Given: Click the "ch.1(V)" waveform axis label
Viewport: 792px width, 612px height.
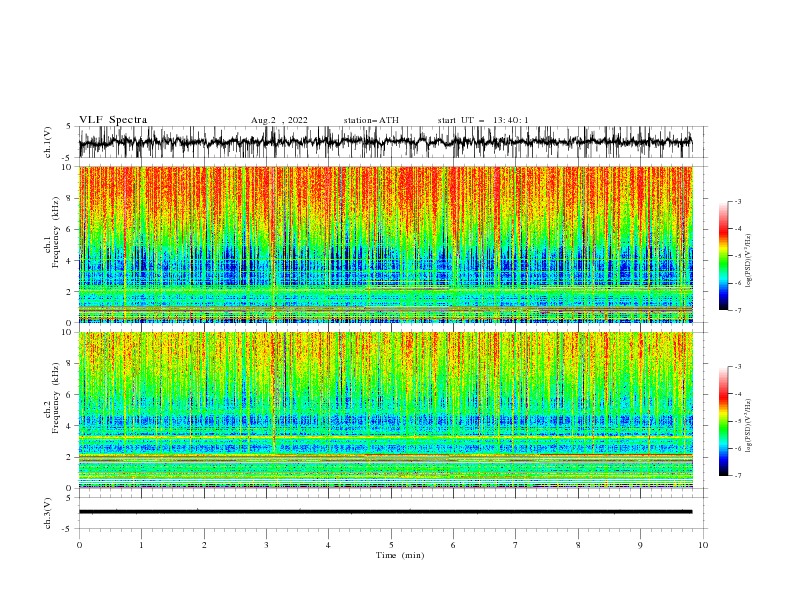Looking at the screenshot, I should (x=48, y=142).
